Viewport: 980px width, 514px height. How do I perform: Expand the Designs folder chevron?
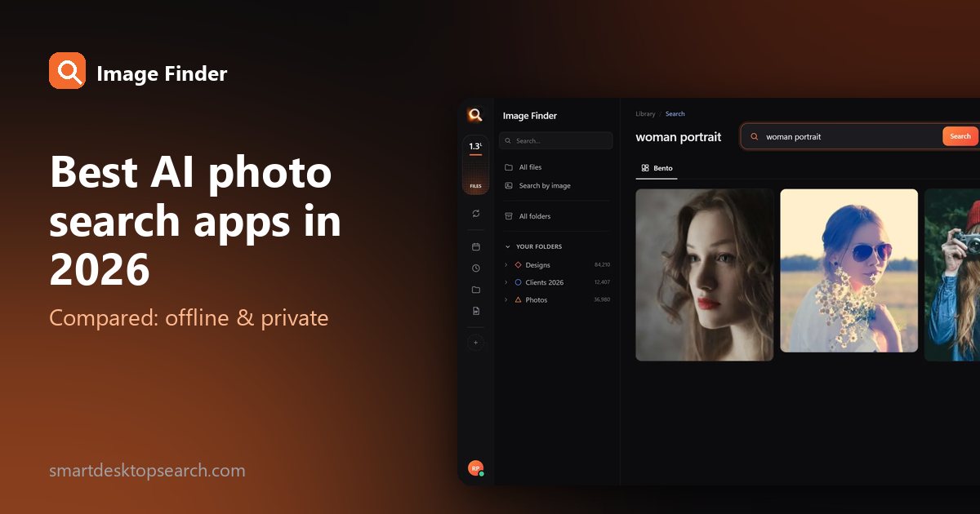tap(506, 265)
